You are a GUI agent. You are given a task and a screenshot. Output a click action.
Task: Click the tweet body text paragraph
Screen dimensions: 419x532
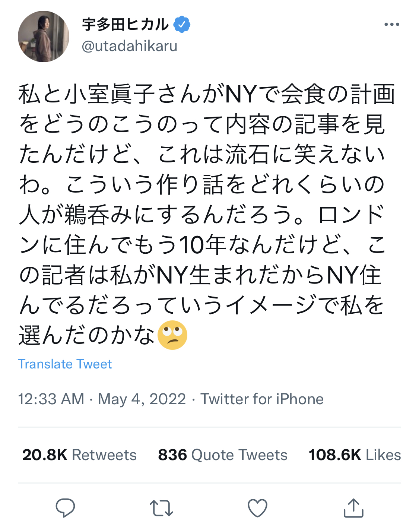coord(201,214)
